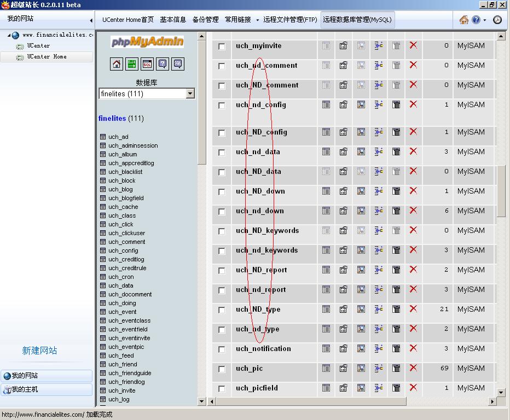This screenshot has height=420, width=510.
Task: Browse the uch_nd_config table
Action: point(326,104)
